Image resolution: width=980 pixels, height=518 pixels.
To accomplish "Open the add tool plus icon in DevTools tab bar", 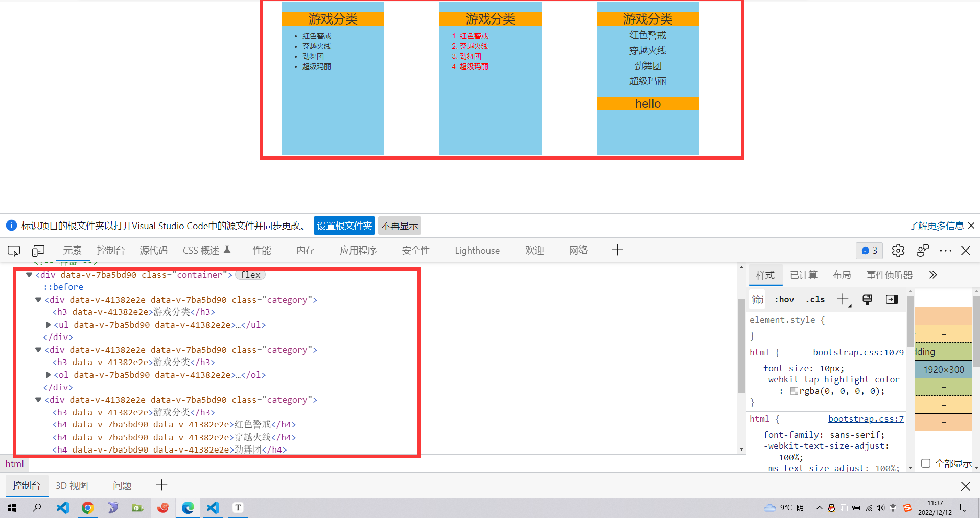I will [x=617, y=250].
